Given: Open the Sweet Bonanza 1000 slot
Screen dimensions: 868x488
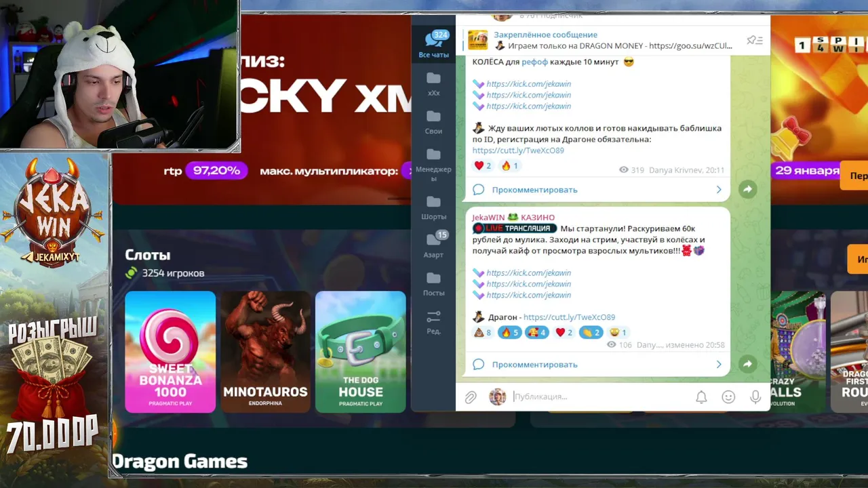Looking at the screenshot, I should point(170,352).
